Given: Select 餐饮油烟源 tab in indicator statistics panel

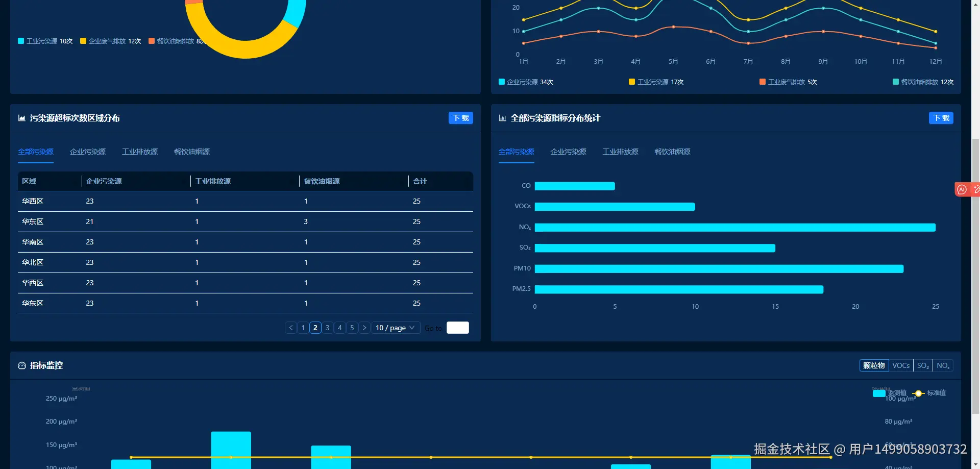Looking at the screenshot, I should pyautogui.click(x=673, y=152).
